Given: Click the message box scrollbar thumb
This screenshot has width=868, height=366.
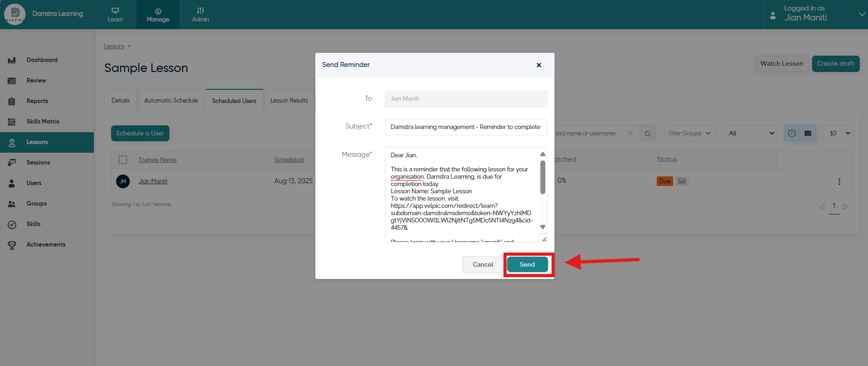Looking at the screenshot, I should point(543,177).
